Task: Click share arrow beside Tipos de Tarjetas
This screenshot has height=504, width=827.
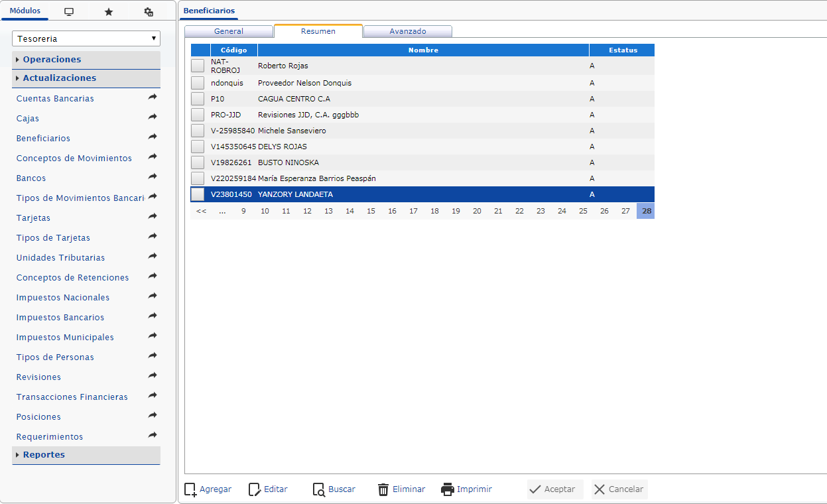Action: [153, 237]
